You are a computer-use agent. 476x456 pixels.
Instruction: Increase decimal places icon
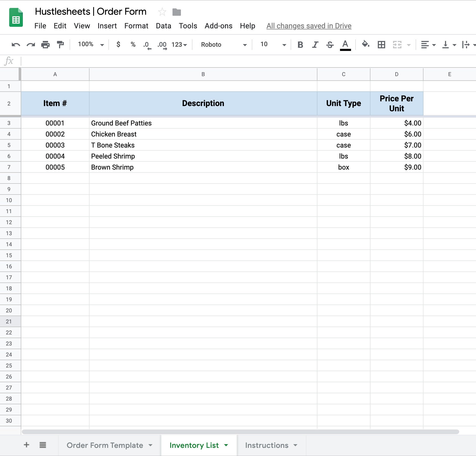click(x=162, y=45)
